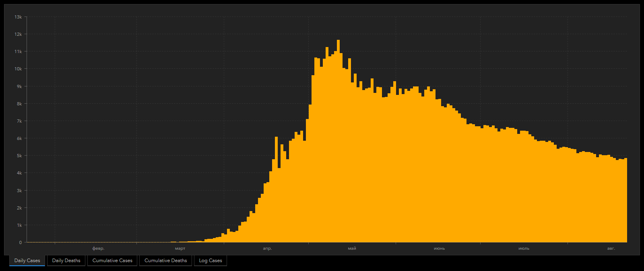
Task: Click the 'май' label on the x-axis
Action: click(x=352, y=248)
